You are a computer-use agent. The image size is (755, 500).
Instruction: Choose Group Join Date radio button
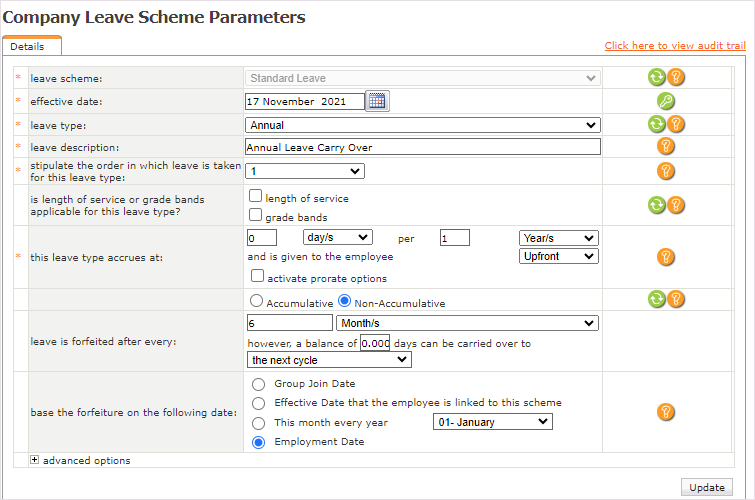point(259,384)
